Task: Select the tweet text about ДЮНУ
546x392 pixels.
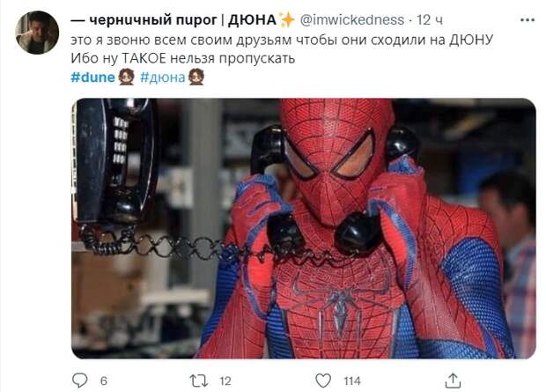Action: tap(282, 48)
